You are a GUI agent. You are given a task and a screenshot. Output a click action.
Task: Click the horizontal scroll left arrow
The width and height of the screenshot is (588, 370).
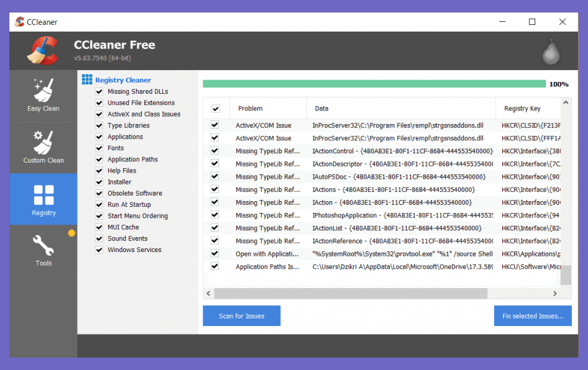coord(208,293)
